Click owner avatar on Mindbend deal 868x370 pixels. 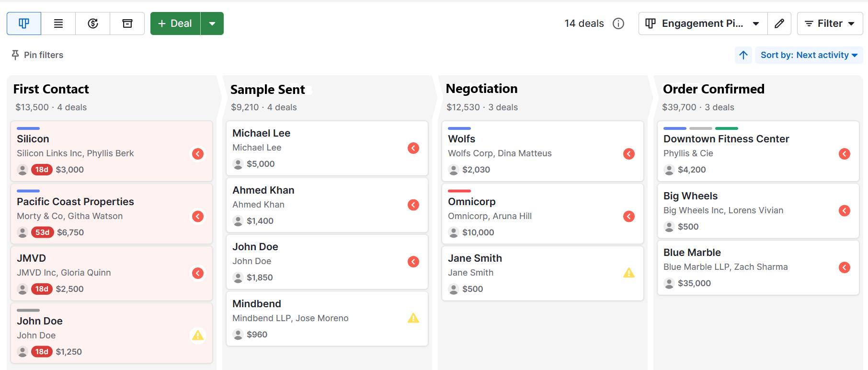pyautogui.click(x=238, y=335)
